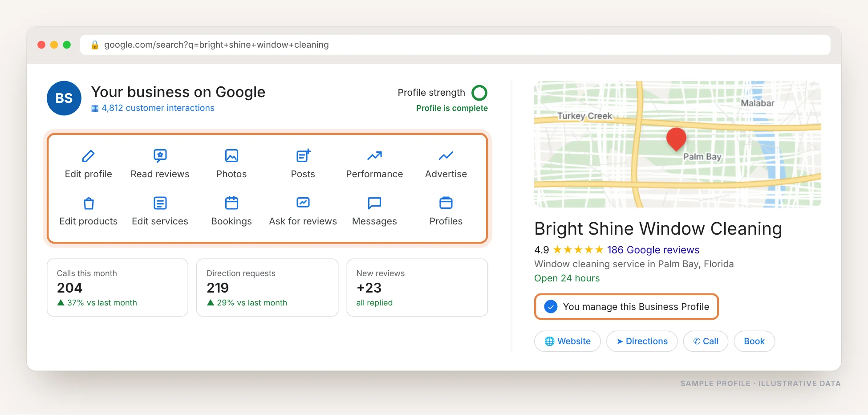Open 4,812 customer interactions link
This screenshot has width=868, height=415.
153,108
